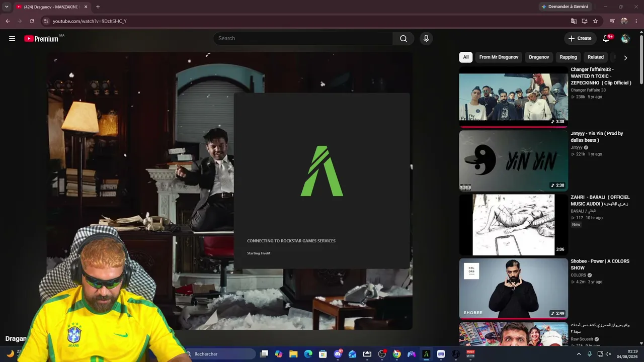This screenshot has width=644, height=362.
Task: Click the BA9ALI sketch video thumbnail
Action: (x=513, y=225)
